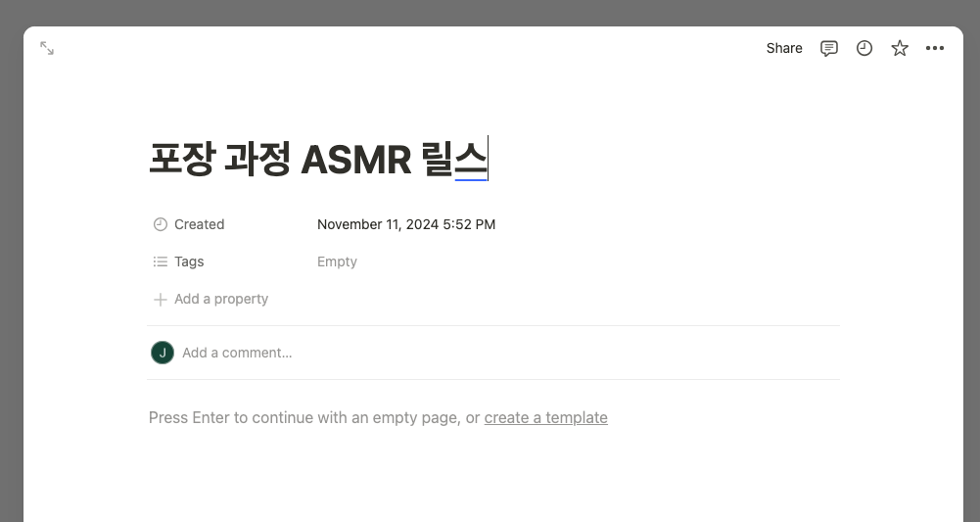Focus the 'Add a comment...' field
The height and width of the screenshot is (522, 980).
tap(237, 353)
